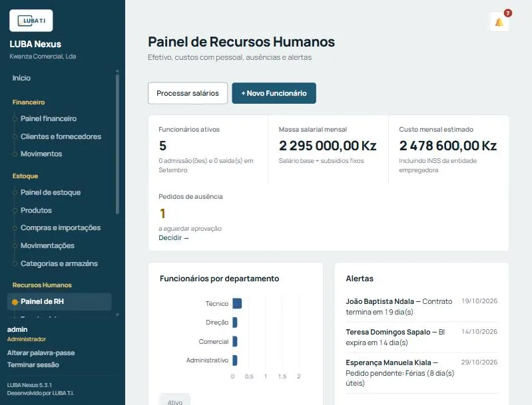Click the date 14/10/2026 in alerts

479,331
